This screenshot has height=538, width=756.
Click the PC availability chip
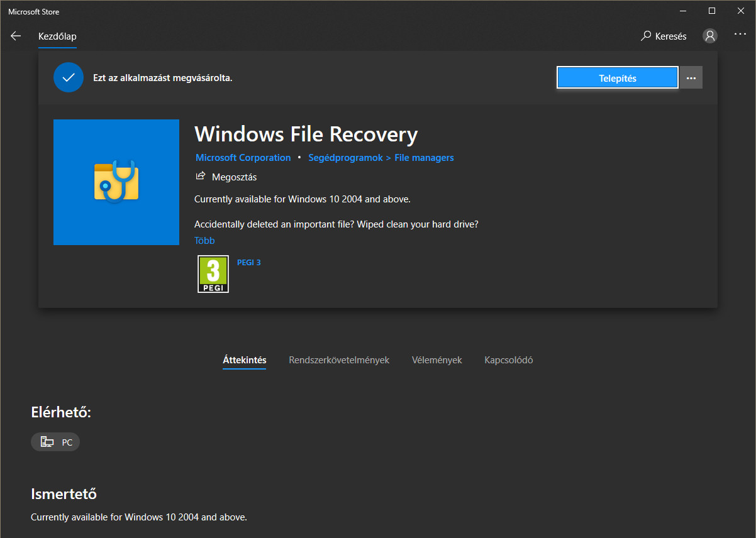55,442
